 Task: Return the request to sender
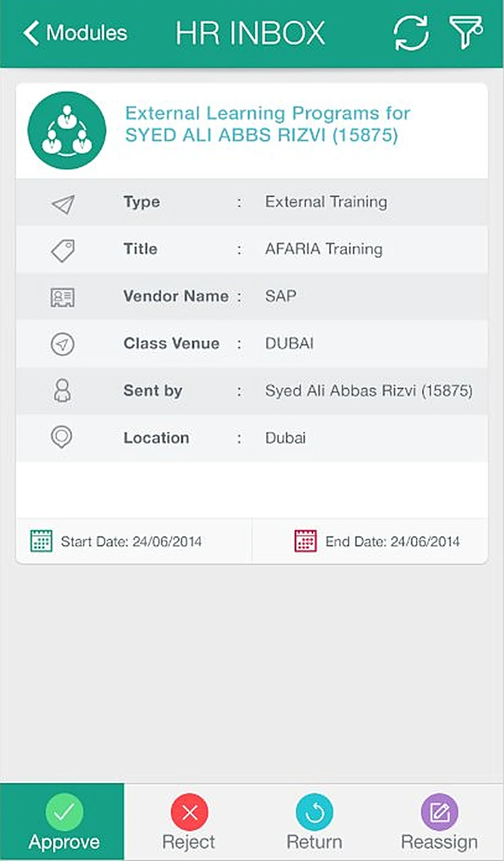click(x=314, y=822)
